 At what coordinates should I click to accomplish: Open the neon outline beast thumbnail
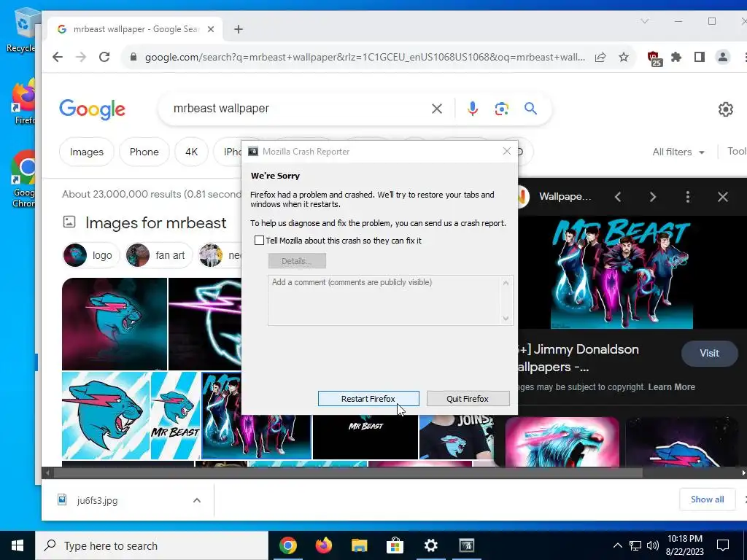pyautogui.click(x=205, y=324)
